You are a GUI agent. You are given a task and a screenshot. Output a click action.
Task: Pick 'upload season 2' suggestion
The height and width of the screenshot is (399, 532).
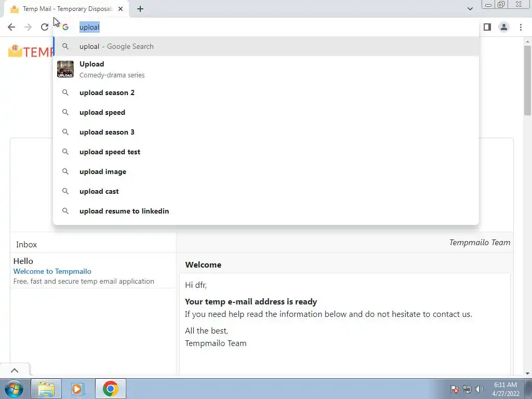click(x=266, y=92)
